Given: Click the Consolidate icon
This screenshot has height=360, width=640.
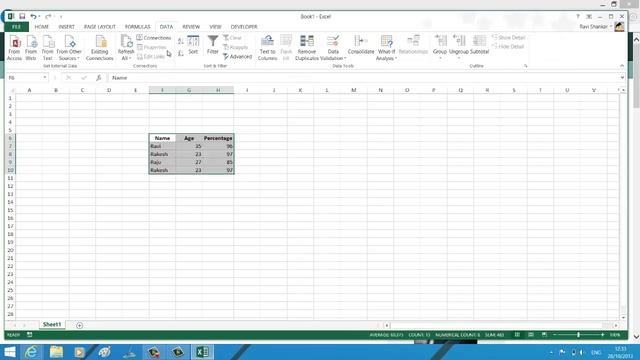Looking at the screenshot, I should (x=361, y=45).
